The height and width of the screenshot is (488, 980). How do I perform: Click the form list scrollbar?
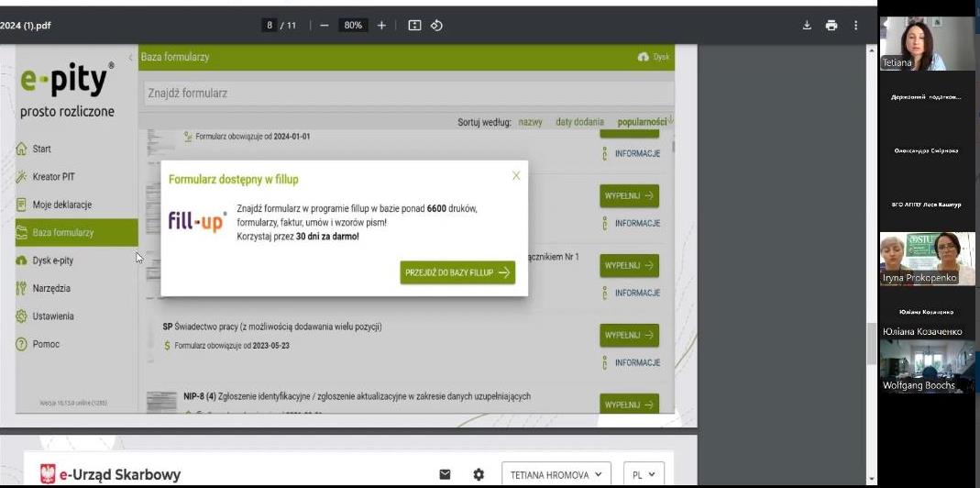pos(673,147)
